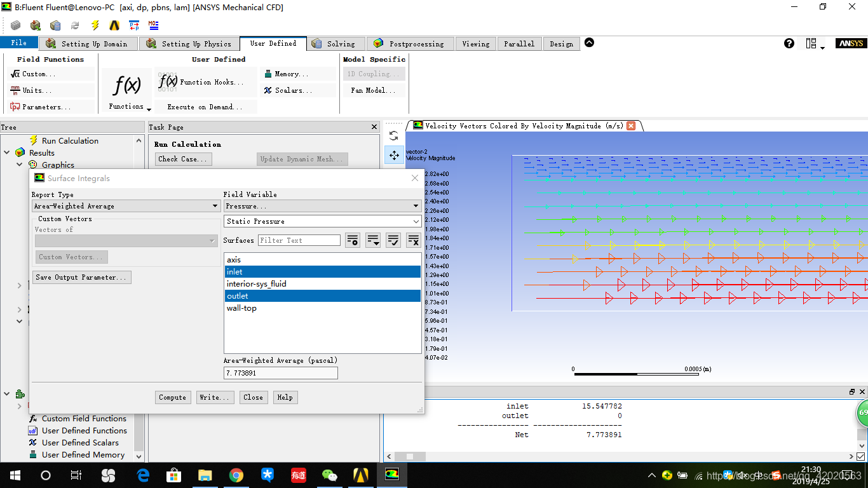
Task: Open the Setting Up Physics tab
Action: tap(189, 44)
